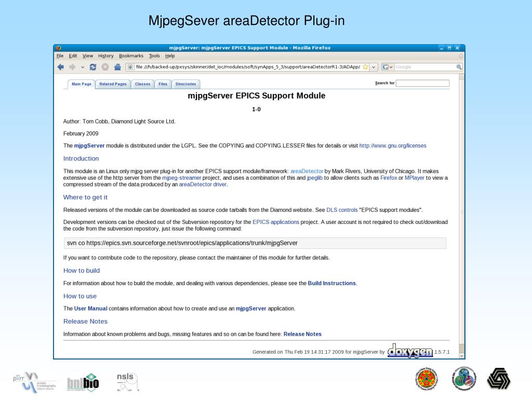
Task: Click the page scrollbar down arrow
Action: point(461,356)
